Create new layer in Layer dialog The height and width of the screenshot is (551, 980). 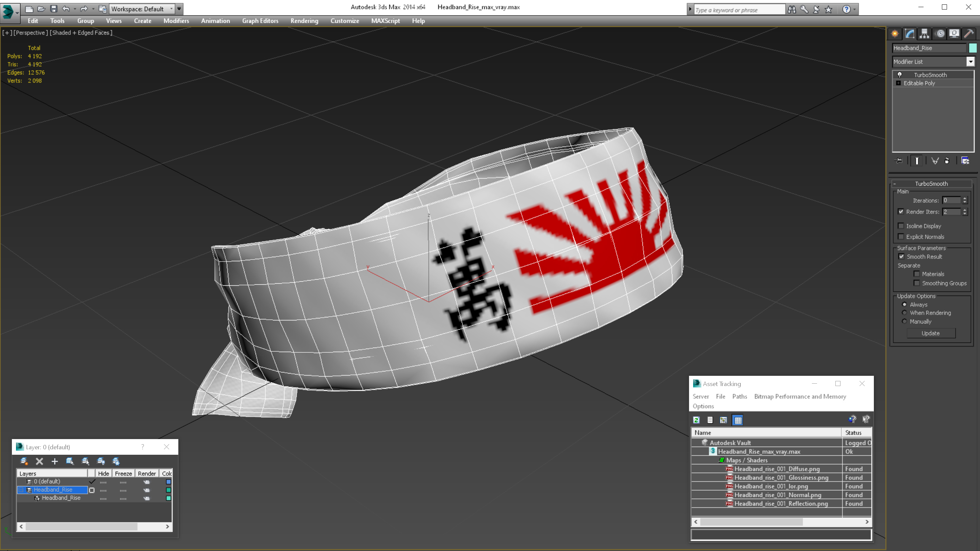24,461
